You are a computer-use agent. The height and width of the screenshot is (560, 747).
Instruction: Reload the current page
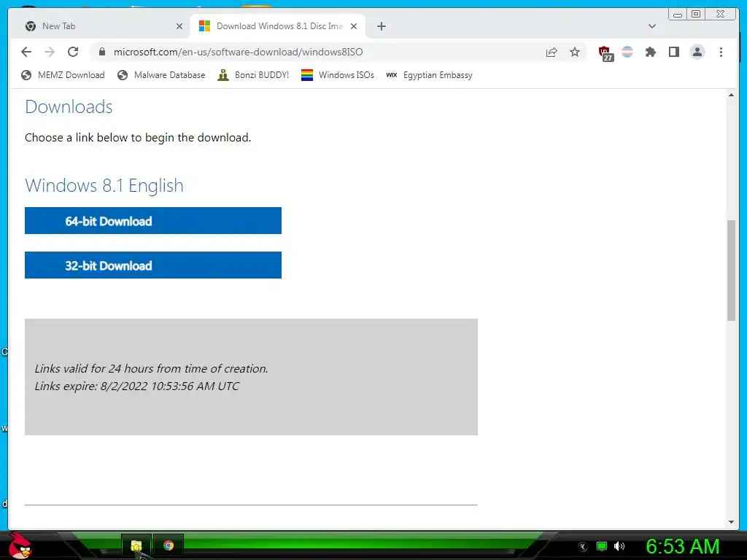(x=73, y=52)
